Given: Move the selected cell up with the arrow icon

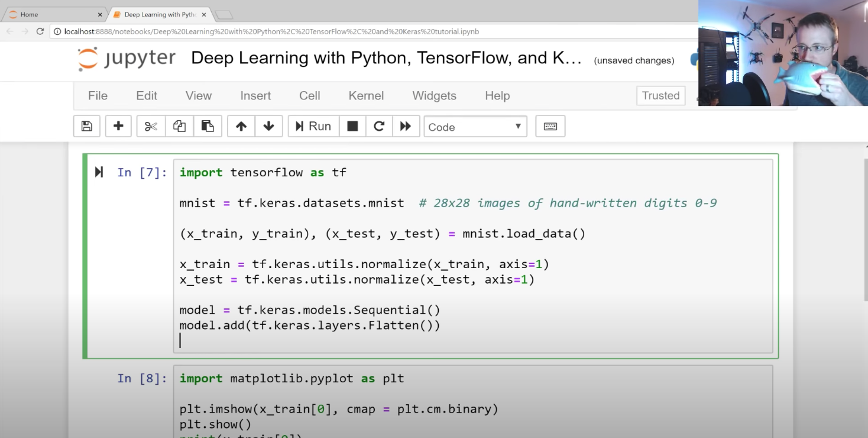Looking at the screenshot, I should click(x=241, y=126).
